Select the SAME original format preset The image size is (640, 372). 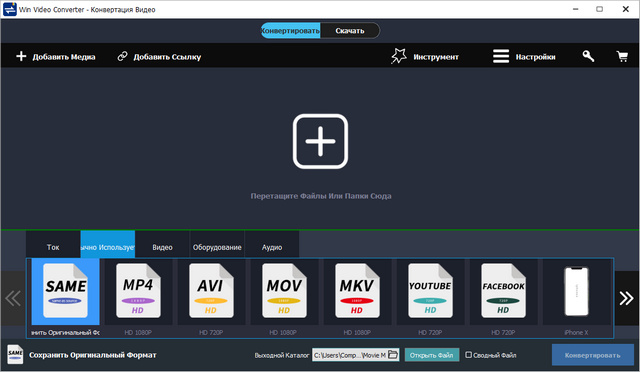[65, 292]
